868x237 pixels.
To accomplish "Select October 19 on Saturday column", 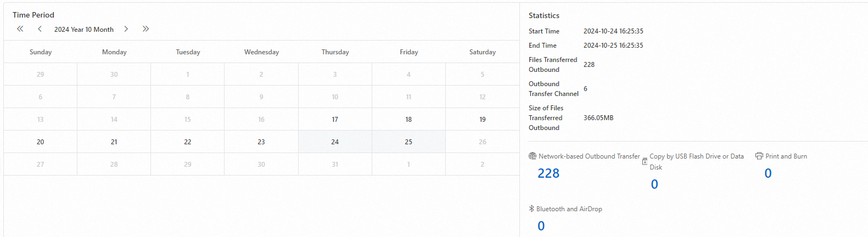I will (483, 119).
